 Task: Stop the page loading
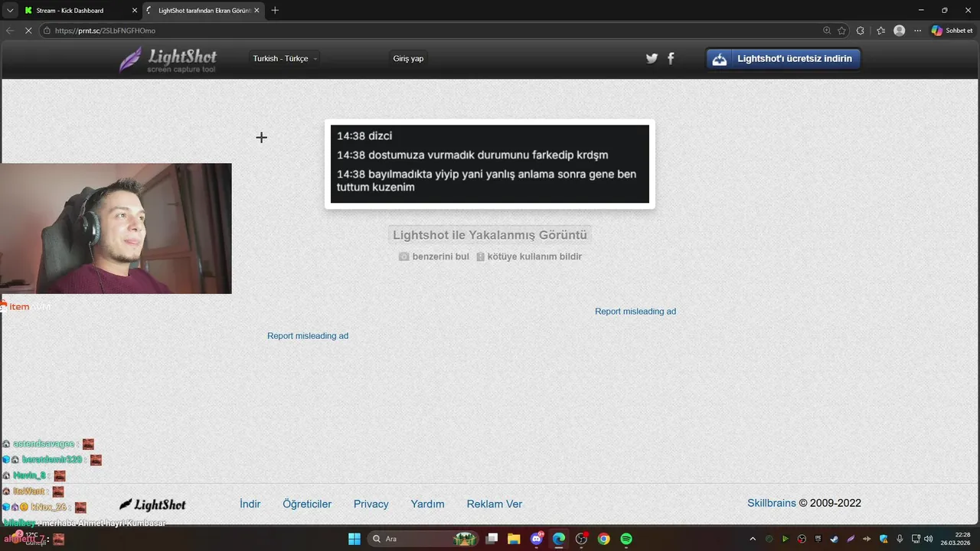(x=28, y=31)
